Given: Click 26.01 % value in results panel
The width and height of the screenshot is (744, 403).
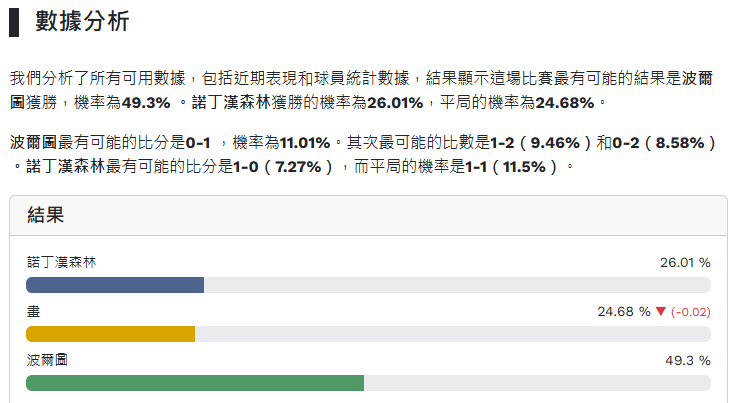Looking at the screenshot, I should pyautogui.click(x=685, y=262).
